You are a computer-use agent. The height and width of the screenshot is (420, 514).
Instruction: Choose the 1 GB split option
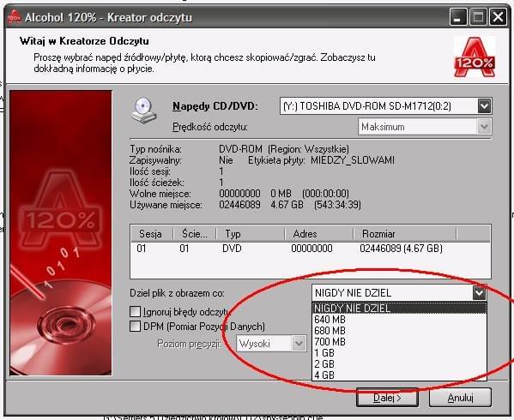(399, 353)
